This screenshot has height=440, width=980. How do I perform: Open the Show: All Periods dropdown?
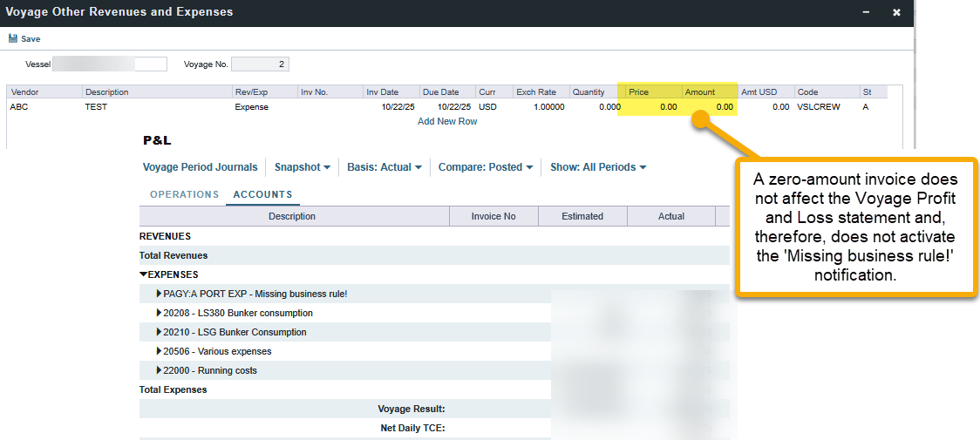click(x=598, y=167)
